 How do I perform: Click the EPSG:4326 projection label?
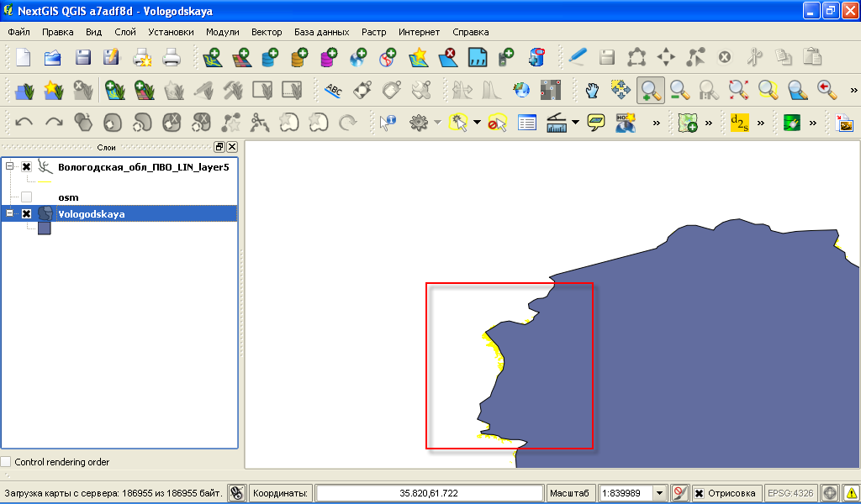pyautogui.click(x=790, y=493)
